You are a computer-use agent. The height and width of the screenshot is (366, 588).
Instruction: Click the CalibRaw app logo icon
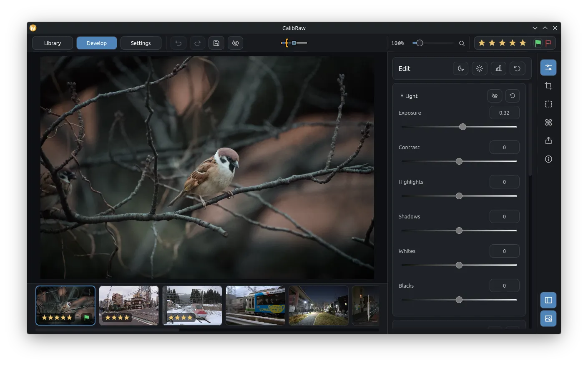(x=33, y=28)
